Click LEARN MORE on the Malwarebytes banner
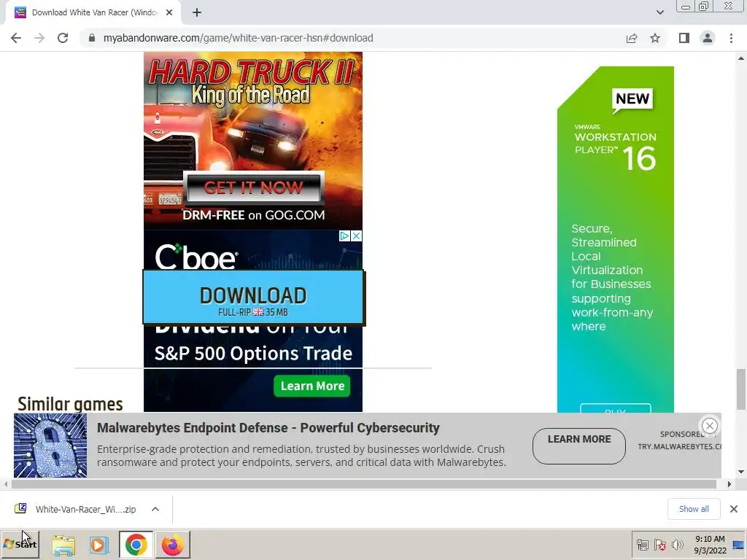 pos(578,446)
